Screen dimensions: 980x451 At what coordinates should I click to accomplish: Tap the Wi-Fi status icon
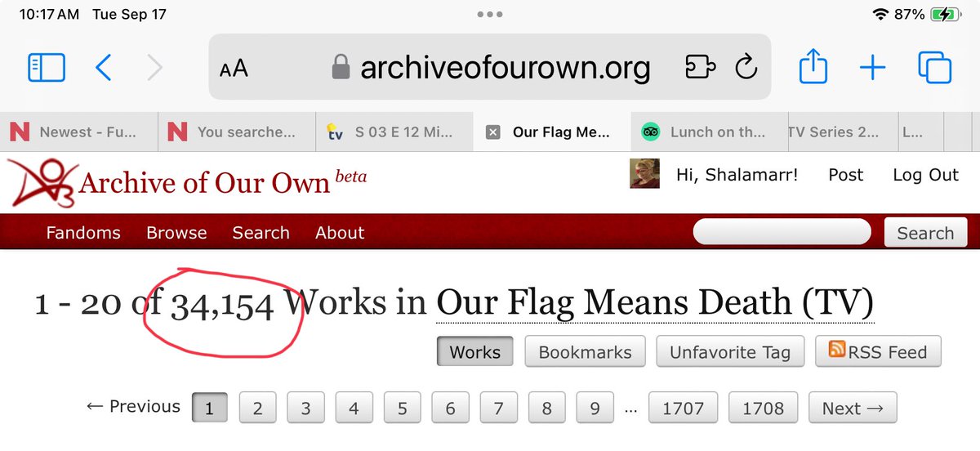tap(880, 15)
